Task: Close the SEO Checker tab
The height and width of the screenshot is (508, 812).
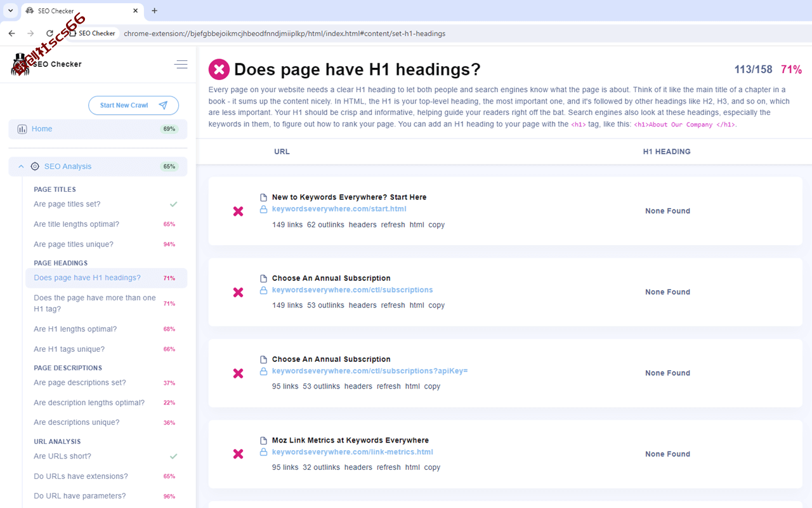Action: [x=136, y=11]
